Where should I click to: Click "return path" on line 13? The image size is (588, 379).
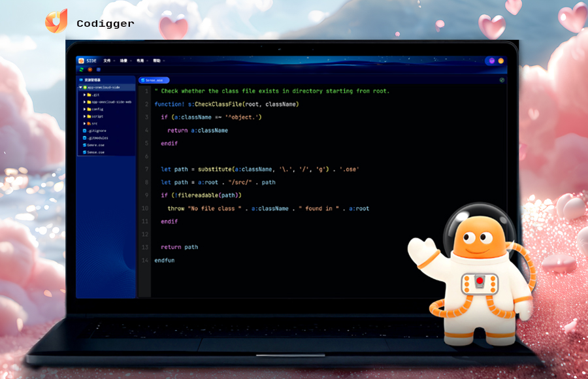(x=179, y=247)
